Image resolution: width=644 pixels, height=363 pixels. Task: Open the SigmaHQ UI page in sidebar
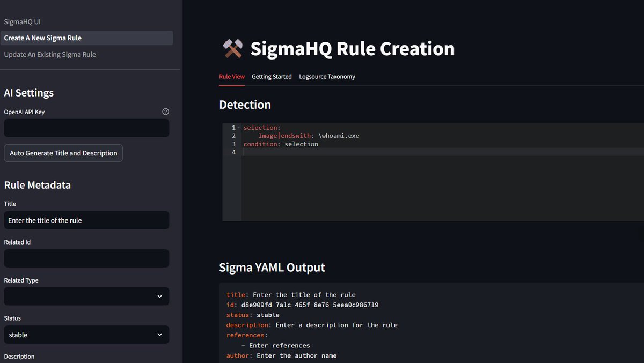(x=22, y=22)
